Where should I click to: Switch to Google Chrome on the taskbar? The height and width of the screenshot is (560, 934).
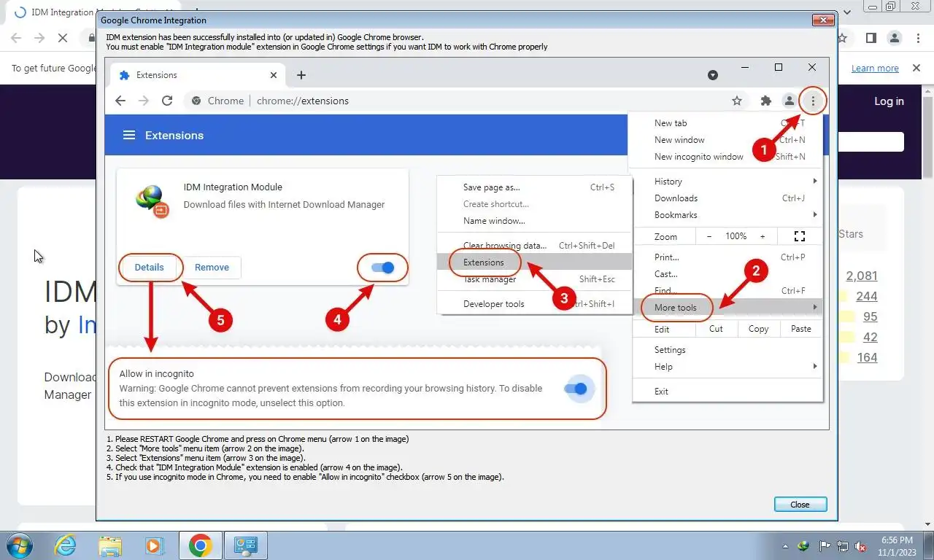201,545
